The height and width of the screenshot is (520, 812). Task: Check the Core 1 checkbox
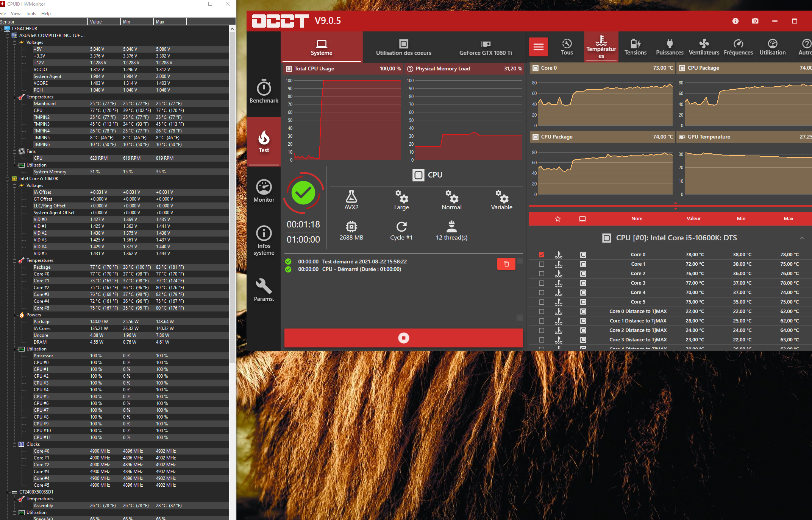(x=542, y=264)
